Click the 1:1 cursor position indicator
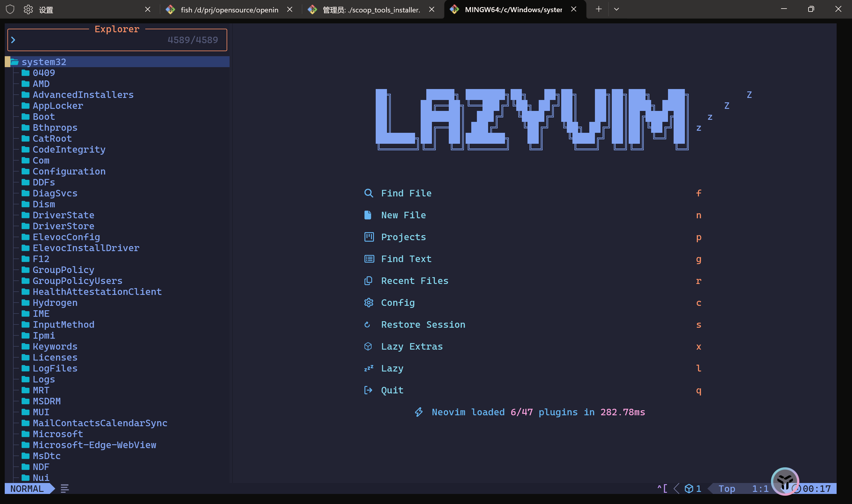Viewport: 852px width, 504px height. (x=760, y=489)
